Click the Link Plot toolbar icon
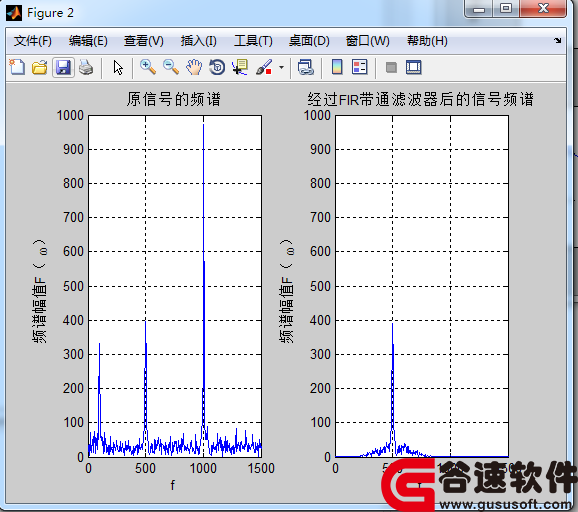Image resolution: width=578 pixels, height=512 pixels. point(306,67)
